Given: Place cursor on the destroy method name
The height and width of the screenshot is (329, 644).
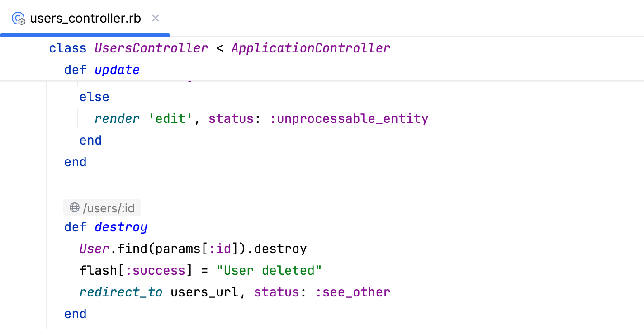Looking at the screenshot, I should [120, 227].
